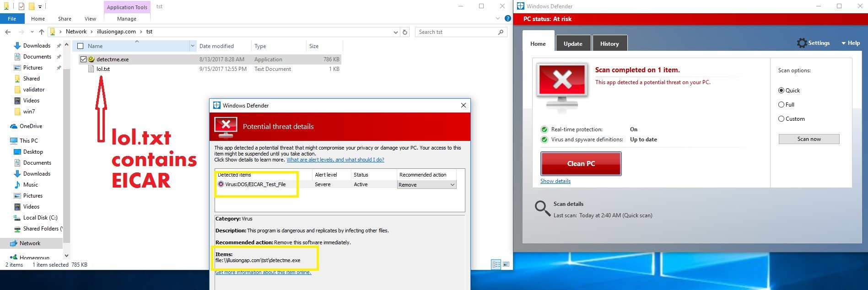Click the lol.txt document icon
Viewport: 868px width, 290px height.
pos(91,69)
